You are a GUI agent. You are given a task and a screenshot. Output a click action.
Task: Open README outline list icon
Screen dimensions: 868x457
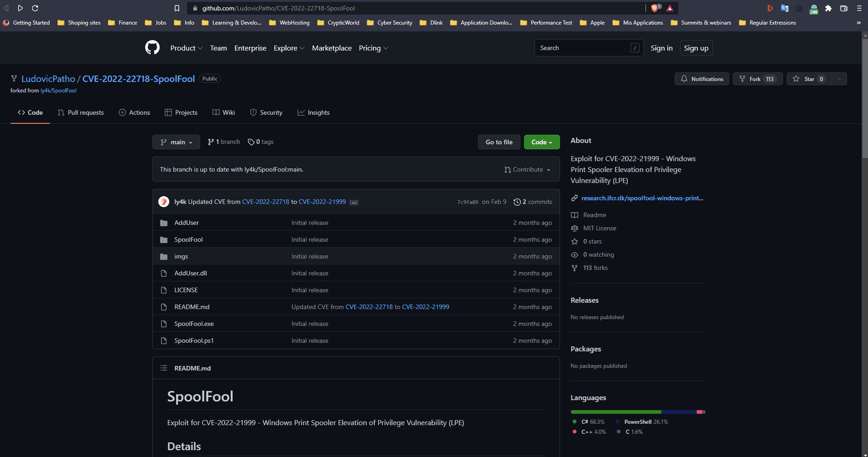click(x=164, y=368)
